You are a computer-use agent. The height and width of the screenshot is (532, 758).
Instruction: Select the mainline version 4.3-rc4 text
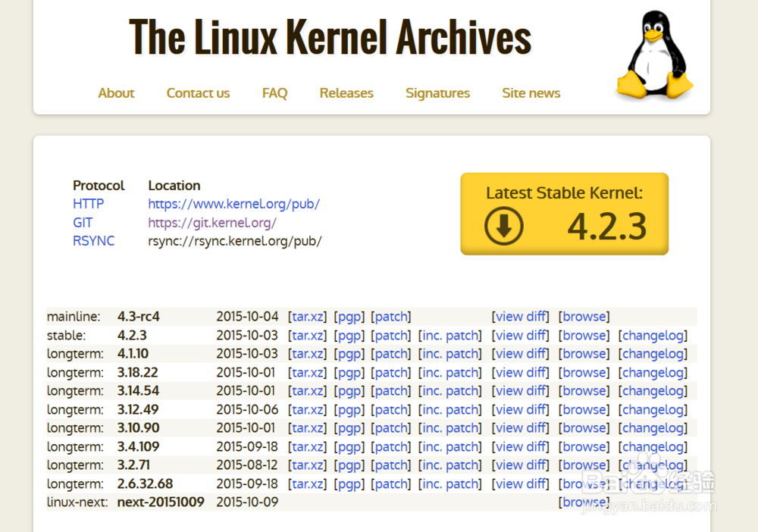coord(138,317)
